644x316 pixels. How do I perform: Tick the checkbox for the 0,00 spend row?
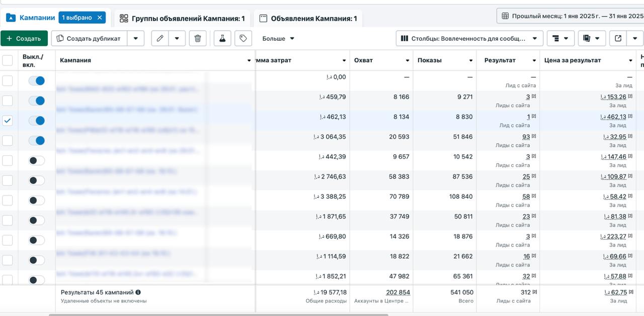8,80
